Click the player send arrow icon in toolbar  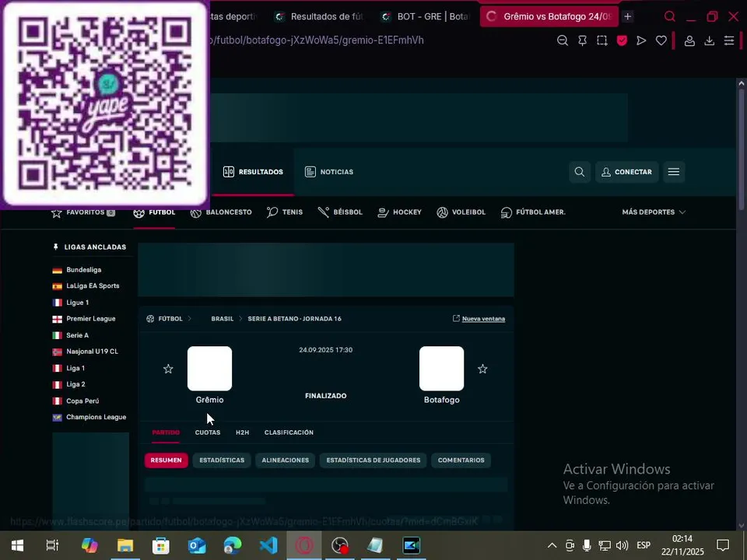pos(641,40)
